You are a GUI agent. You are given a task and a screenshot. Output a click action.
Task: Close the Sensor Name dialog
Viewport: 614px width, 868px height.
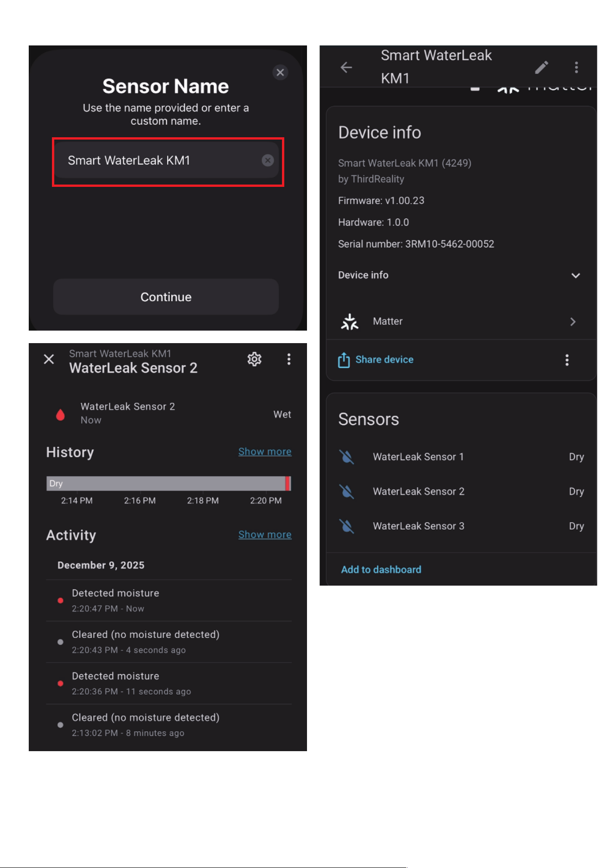(x=280, y=72)
